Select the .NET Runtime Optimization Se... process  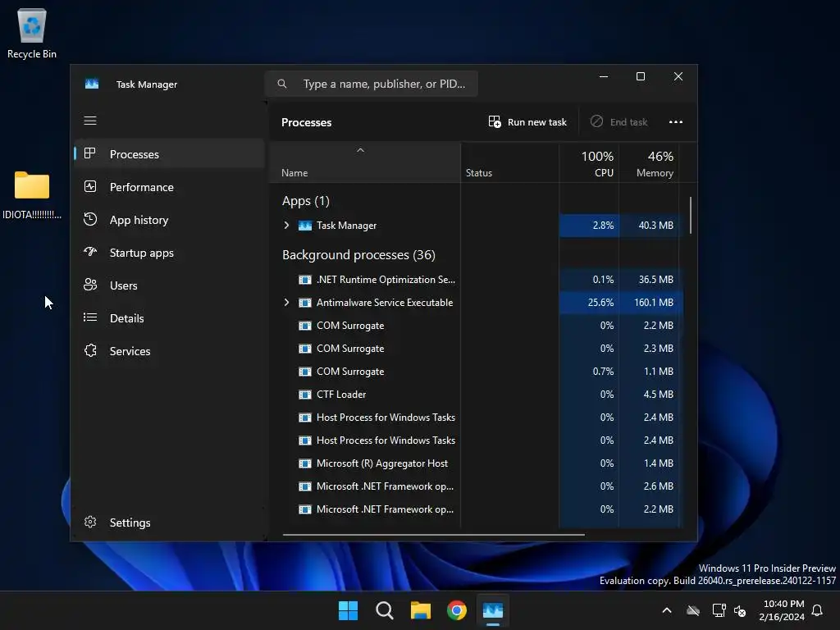click(x=477, y=280)
